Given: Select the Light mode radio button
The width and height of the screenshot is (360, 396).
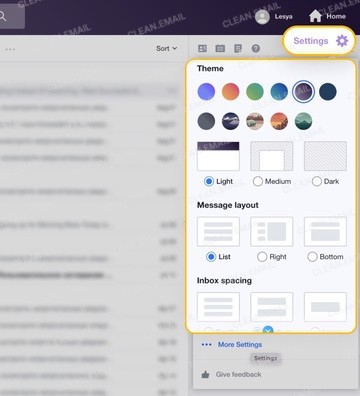Looking at the screenshot, I should tap(209, 181).
